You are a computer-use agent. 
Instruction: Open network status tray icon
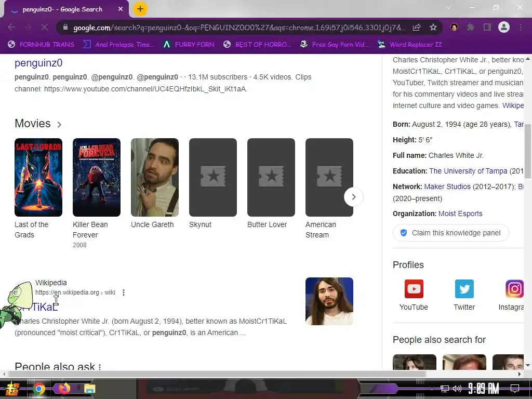pyautogui.click(x=445, y=389)
